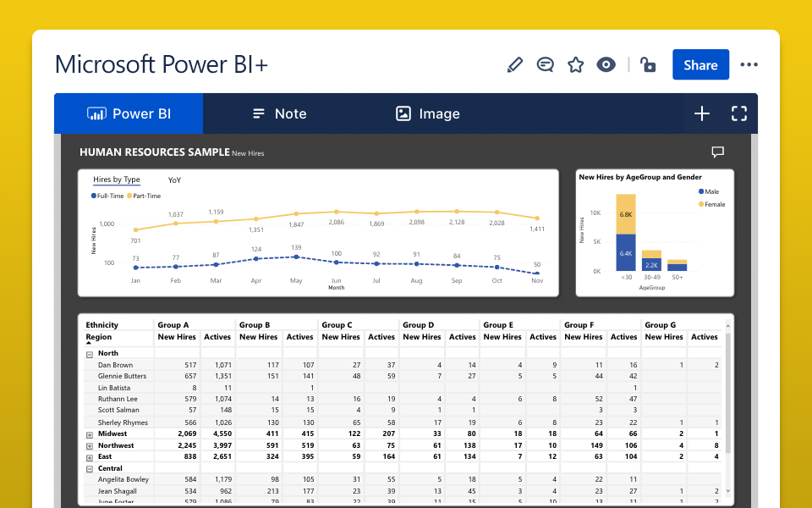Screen dimensions: 812x508
Task: Open report comment bubble icon
Action: (x=717, y=152)
